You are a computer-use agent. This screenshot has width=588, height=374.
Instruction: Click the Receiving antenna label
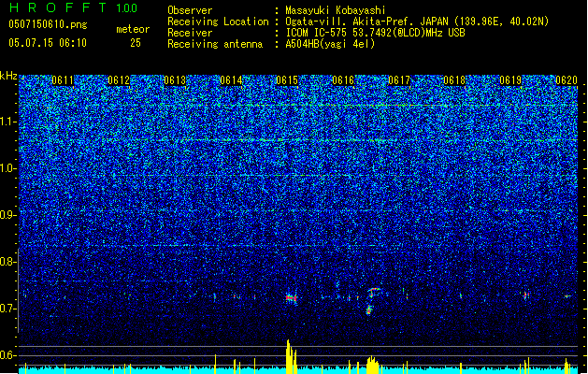tap(215, 44)
